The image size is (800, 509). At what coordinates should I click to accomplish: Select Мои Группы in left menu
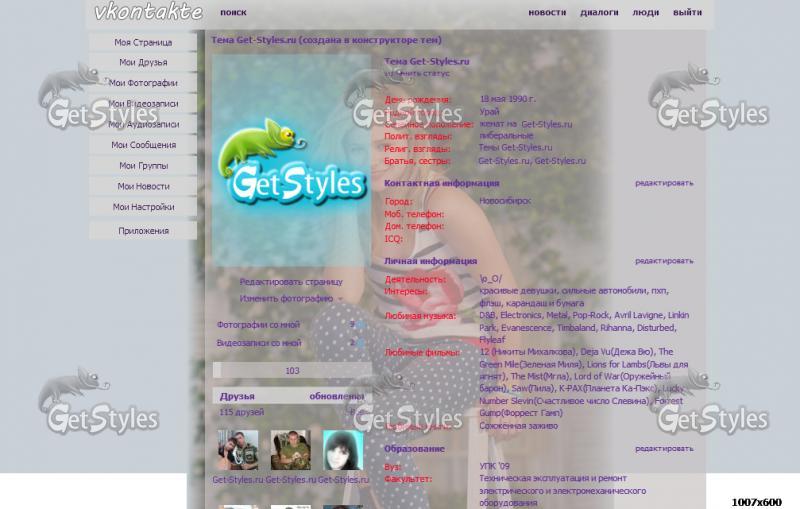143,166
